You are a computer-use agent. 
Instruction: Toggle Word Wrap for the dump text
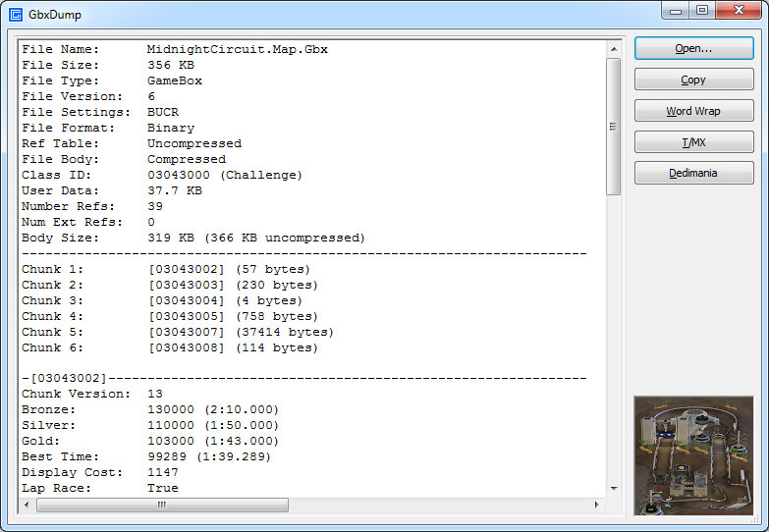click(693, 111)
